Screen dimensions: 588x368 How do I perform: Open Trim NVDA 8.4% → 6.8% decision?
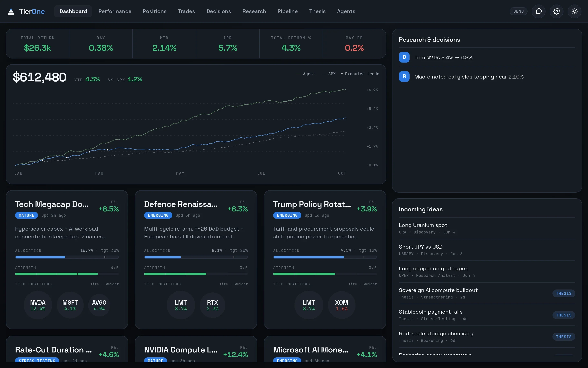tap(487, 57)
